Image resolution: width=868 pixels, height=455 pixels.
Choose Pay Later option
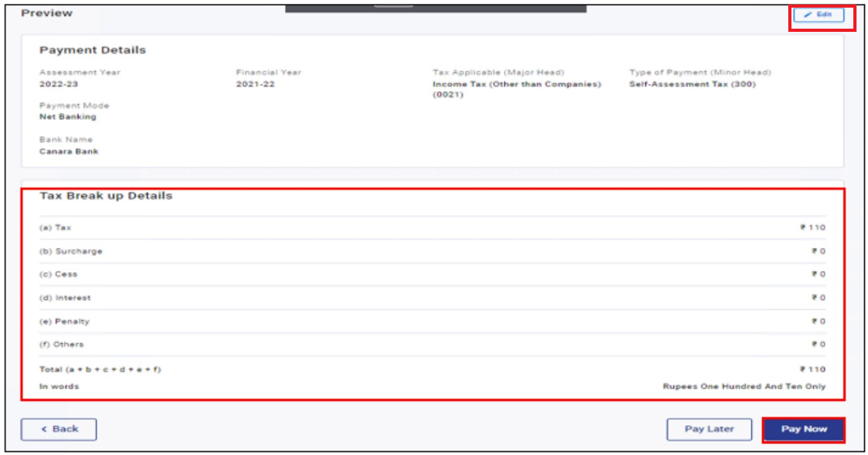(710, 429)
